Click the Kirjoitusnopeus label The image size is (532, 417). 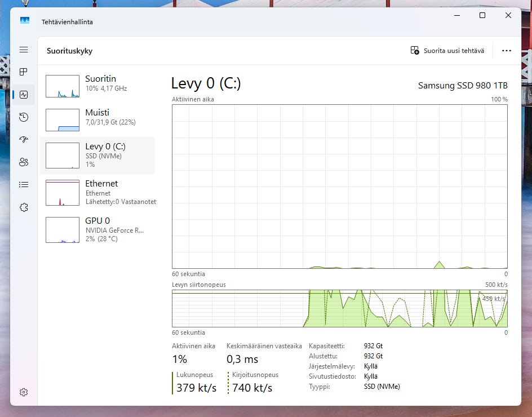255,375
